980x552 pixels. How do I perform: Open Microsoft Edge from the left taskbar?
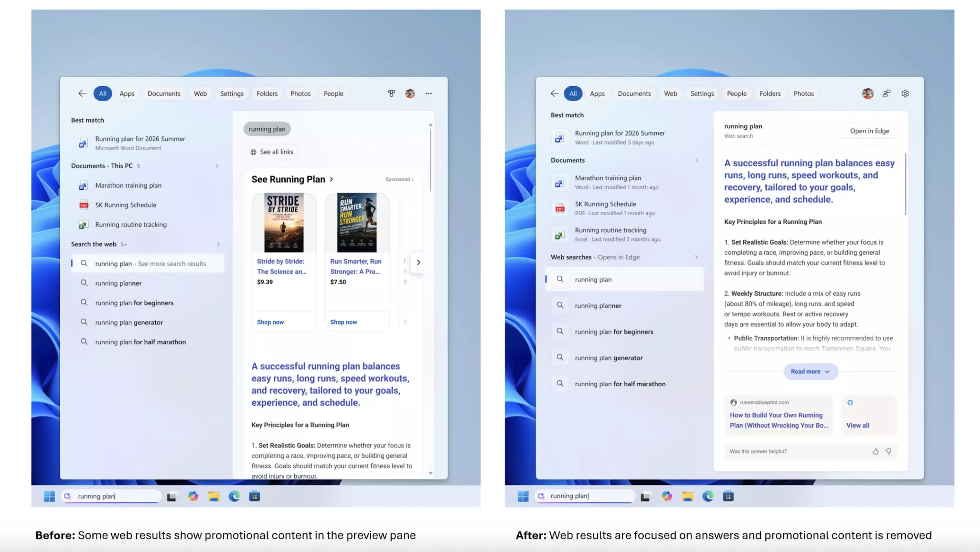(x=234, y=496)
